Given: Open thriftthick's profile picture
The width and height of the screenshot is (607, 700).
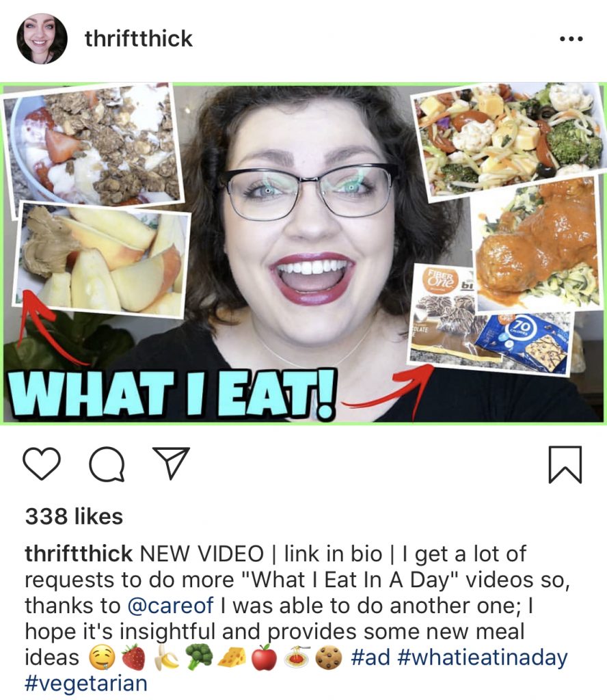Looking at the screenshot, I should point(42,39).
